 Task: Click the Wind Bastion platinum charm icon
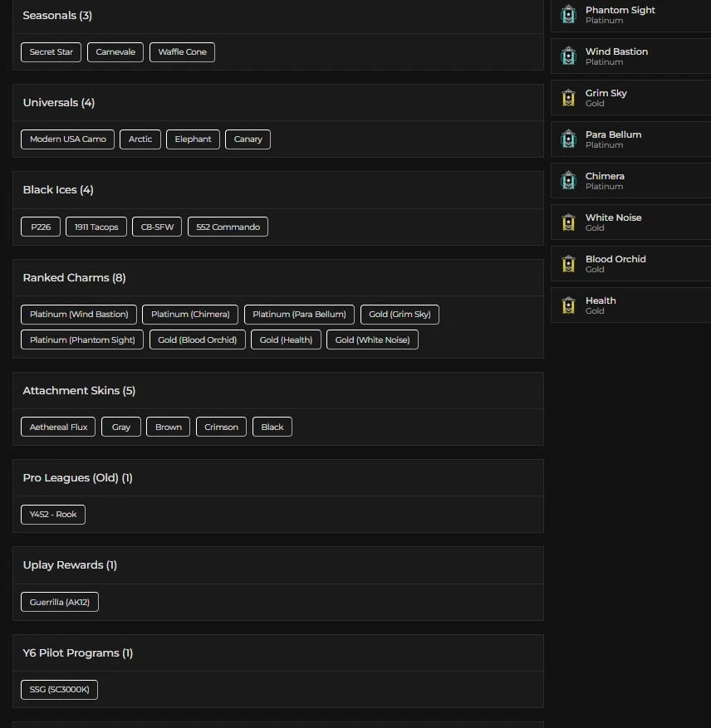[568, 56]
